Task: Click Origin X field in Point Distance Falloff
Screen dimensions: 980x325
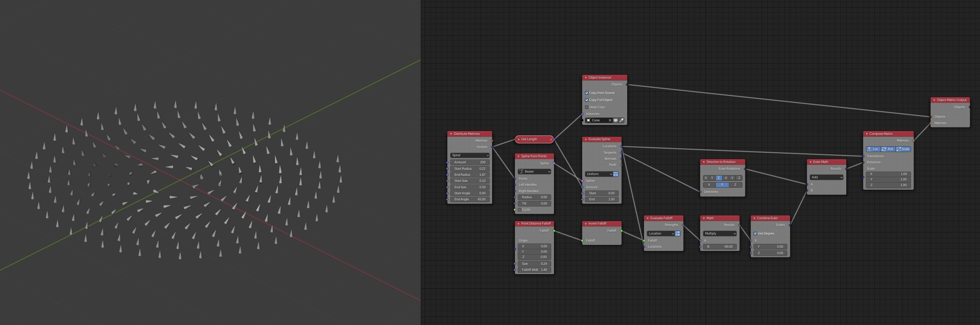Action: (534, 247)
